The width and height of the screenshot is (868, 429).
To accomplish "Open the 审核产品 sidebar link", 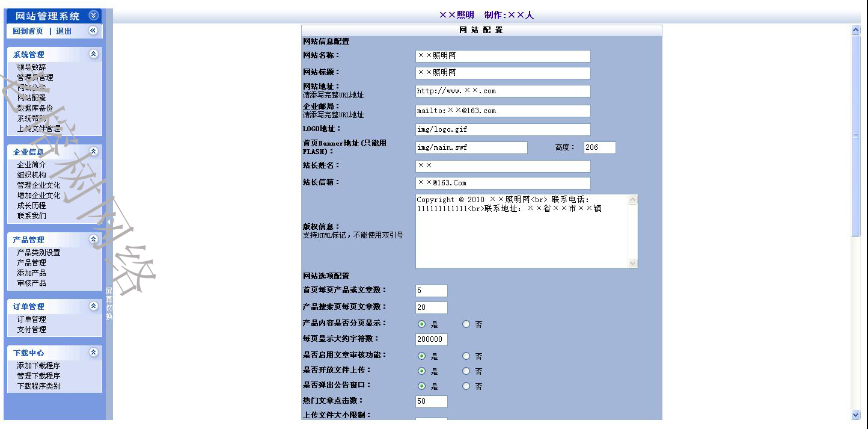I will pos(31,283).
